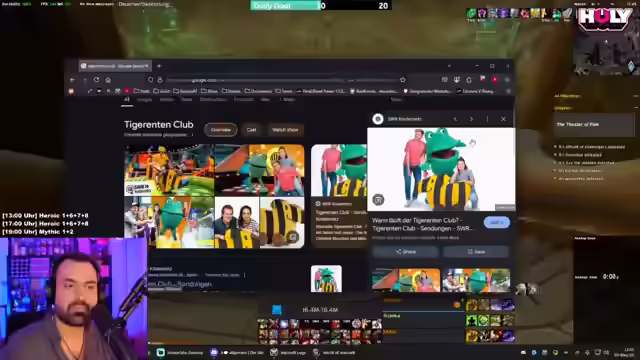Open a new browser tab

(159, 66)
